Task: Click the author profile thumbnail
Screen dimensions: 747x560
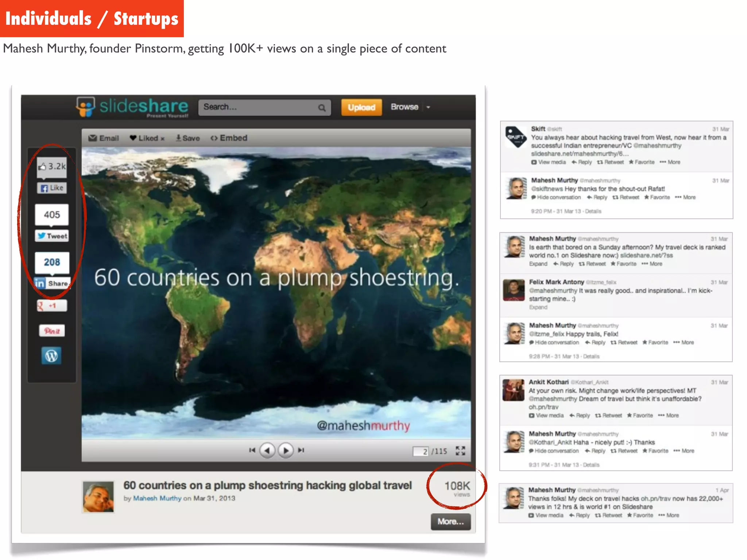Action: (98, 497)
